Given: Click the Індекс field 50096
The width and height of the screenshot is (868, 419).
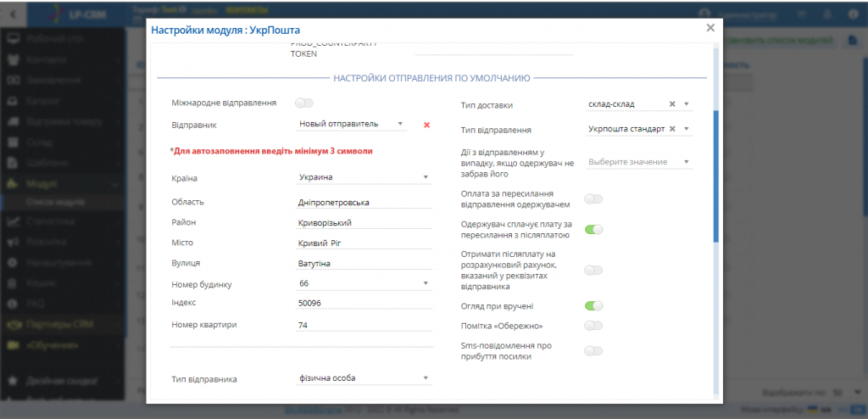Looking at the screenshot, I should pyautogui.click(x=363, y=303).
